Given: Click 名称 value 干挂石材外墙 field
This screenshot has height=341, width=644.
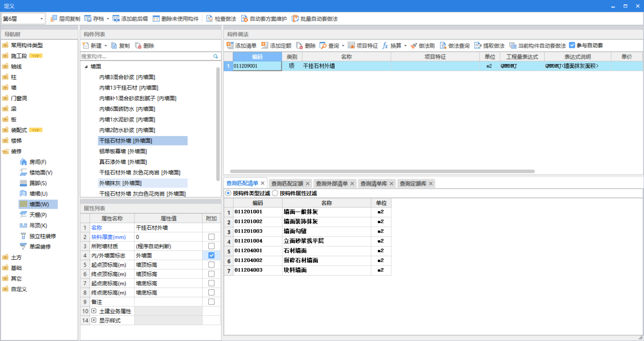Looking at the screenshot, I should click(x=168, y=228).
